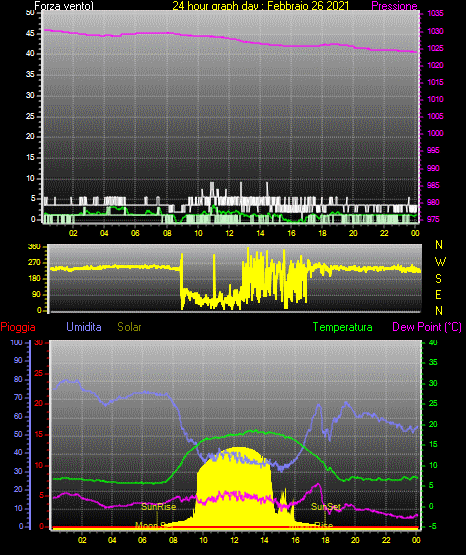Click the '1025' pressure axis value
Screen dimensions: 466x555
click(435, 48)
